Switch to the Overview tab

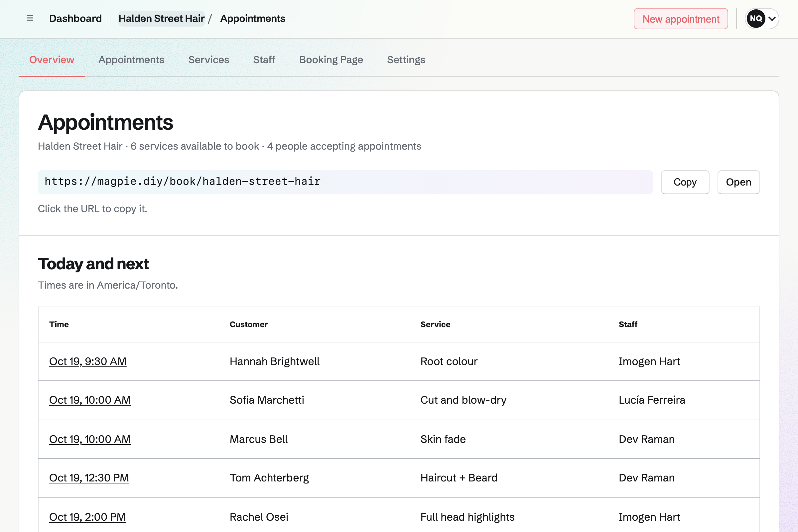tap(52, 60)
